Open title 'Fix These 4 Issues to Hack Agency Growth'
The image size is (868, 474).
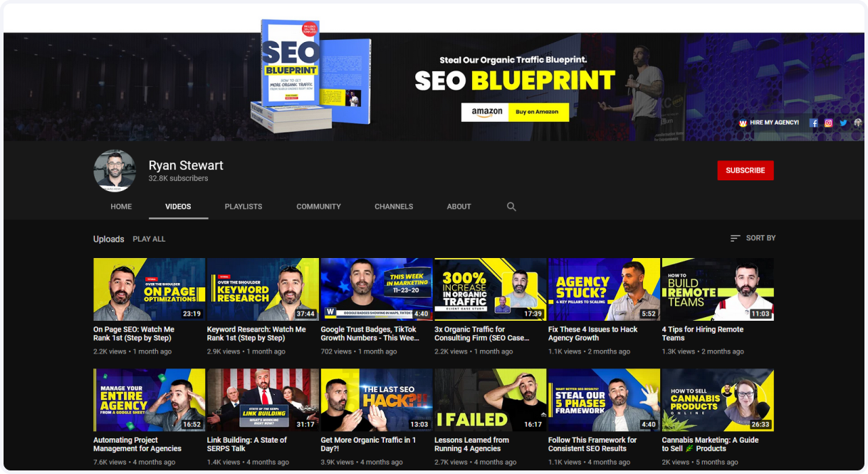(593, 334)
